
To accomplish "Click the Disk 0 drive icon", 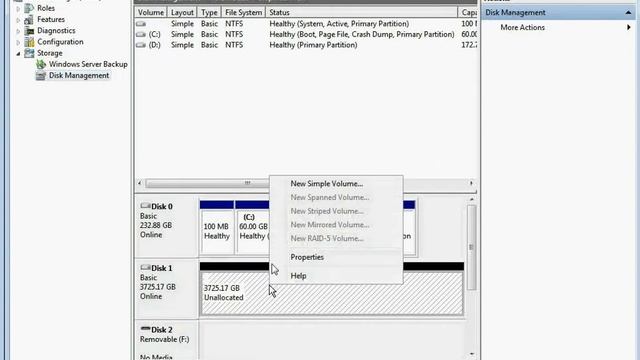I will (x=145, y=206).
